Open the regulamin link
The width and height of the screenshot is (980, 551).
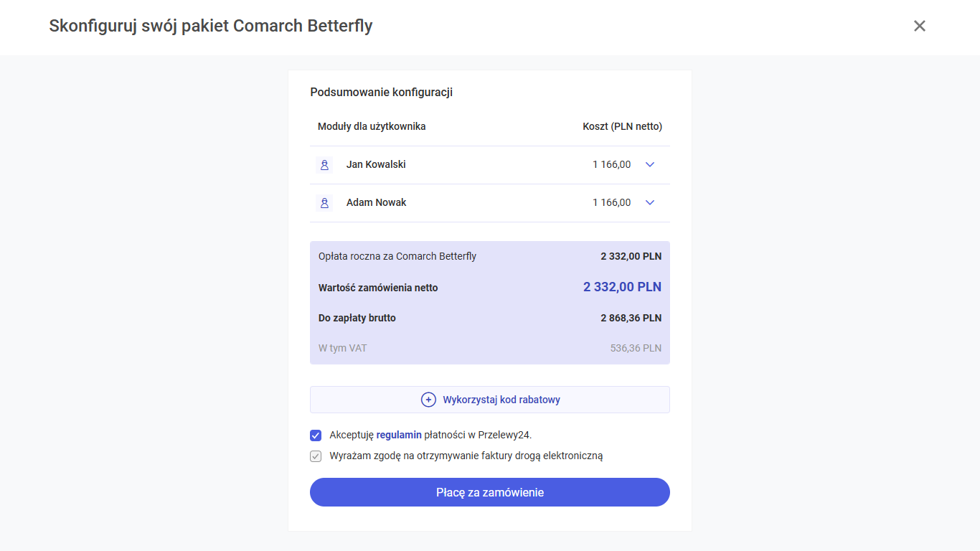pyautogui.click(x=399, y=435)
